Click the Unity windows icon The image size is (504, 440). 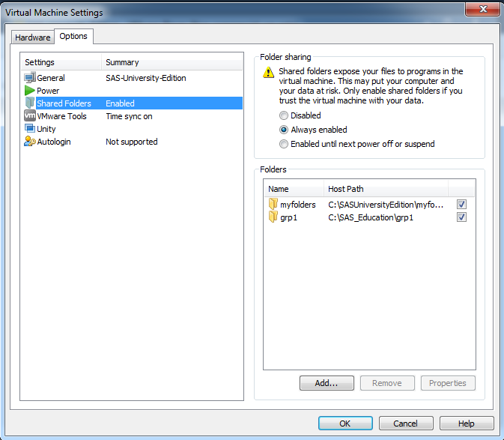pyautogui.click(x=29, y=128)
